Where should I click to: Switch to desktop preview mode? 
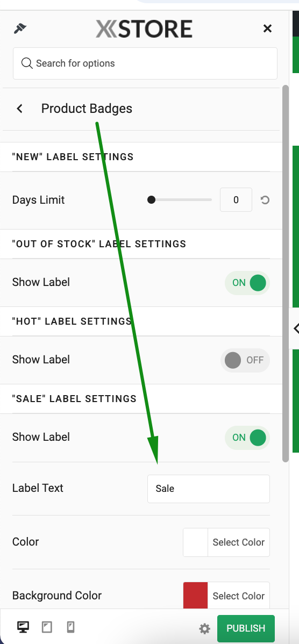pyautogui.click(x=23, y=627)
